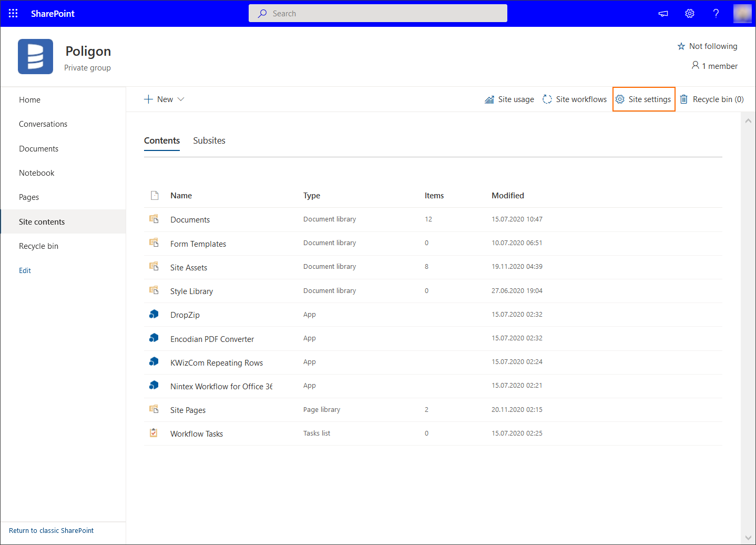Click the Edit navigation link

[x=25, y=270]
